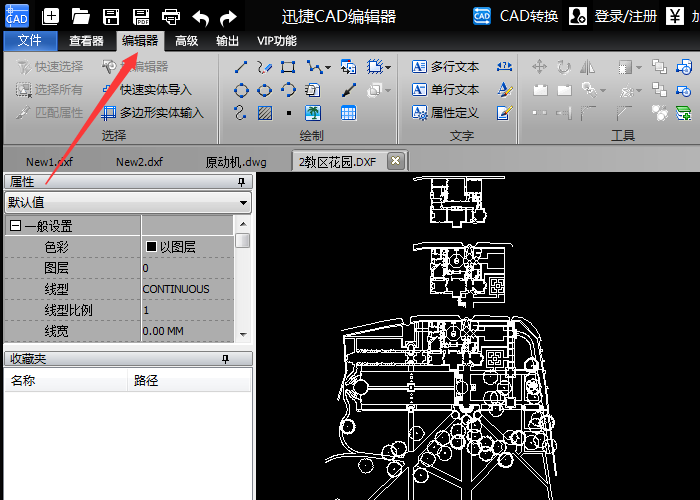Redo the last action
Image resolution: width=700 pixels, height=500 pixels.
[x=229, y=18]
